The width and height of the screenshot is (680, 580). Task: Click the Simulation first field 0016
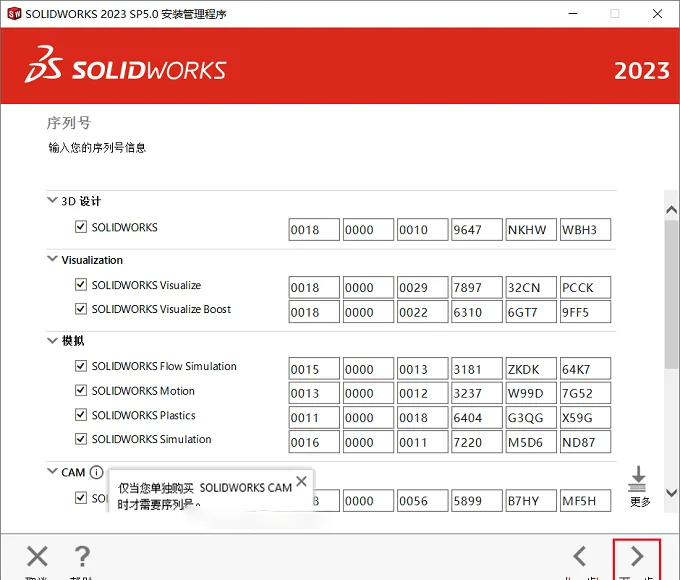(314, 442)
